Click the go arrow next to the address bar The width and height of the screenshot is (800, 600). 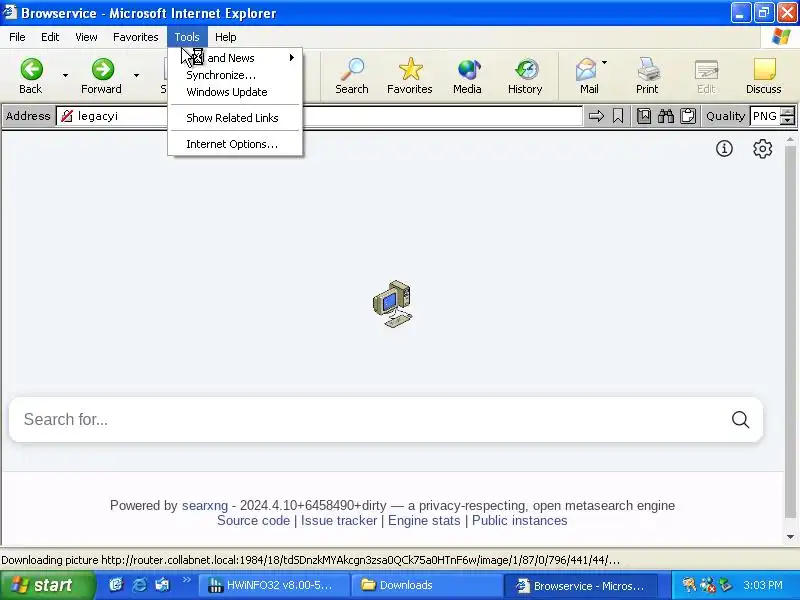596,116
